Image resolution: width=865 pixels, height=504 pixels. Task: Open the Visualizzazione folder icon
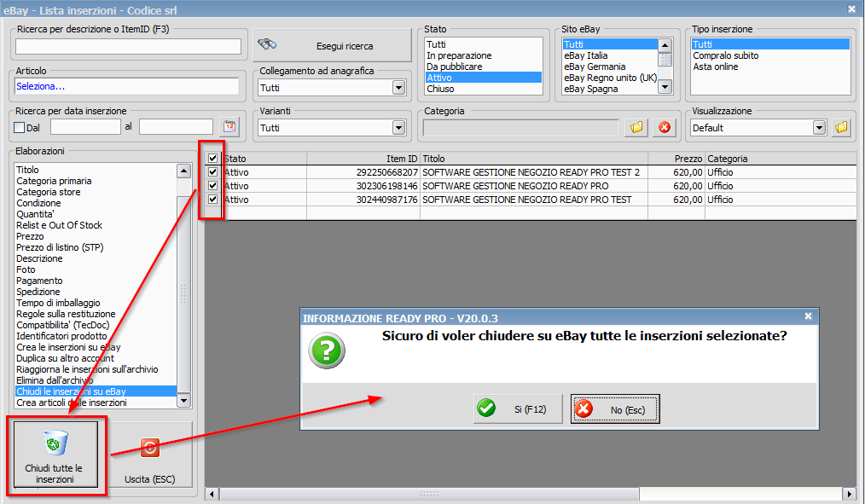[x=841, y=127]
